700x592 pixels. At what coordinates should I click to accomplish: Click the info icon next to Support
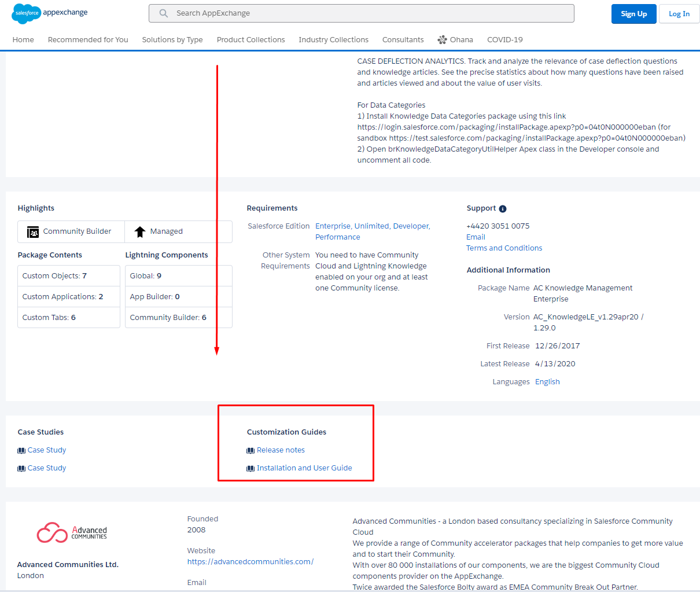502,208
